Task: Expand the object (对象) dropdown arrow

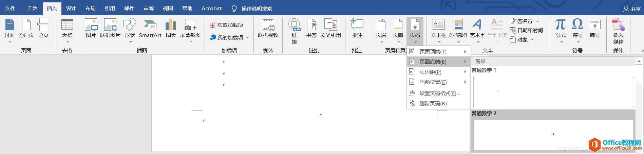Action: click(532, 40)
